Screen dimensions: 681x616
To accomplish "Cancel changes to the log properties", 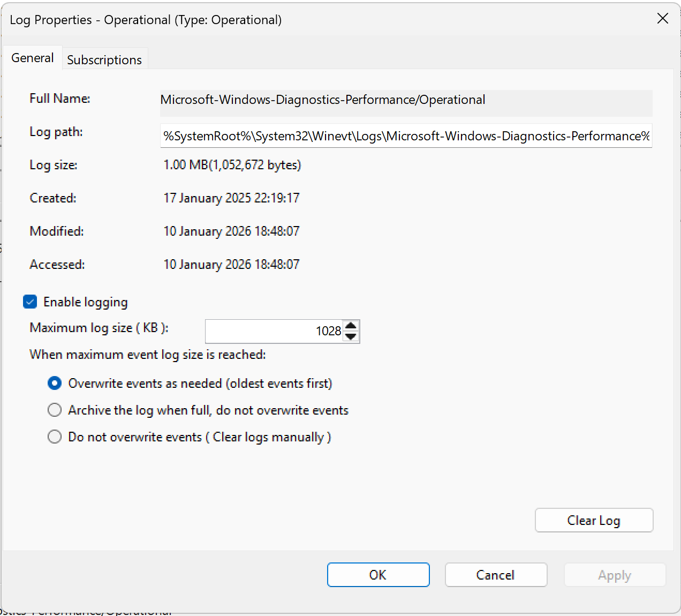I will click(x=496, y=575).
